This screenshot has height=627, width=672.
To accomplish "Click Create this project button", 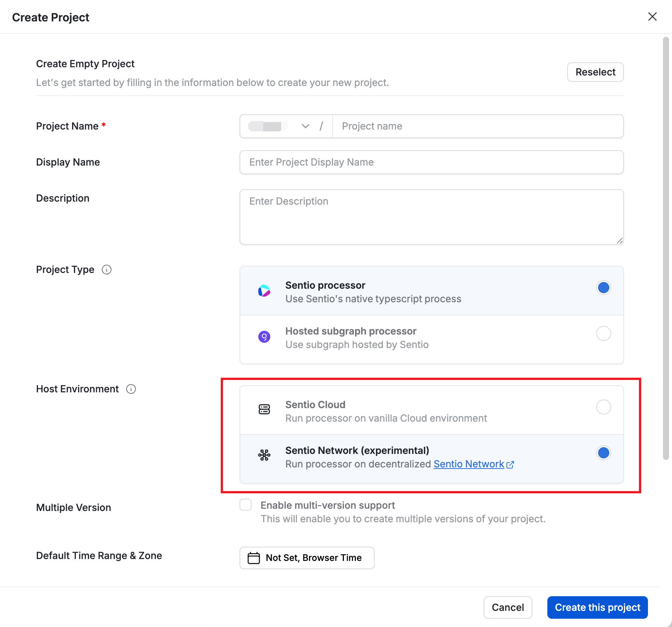I will click(x=597, y=607).
